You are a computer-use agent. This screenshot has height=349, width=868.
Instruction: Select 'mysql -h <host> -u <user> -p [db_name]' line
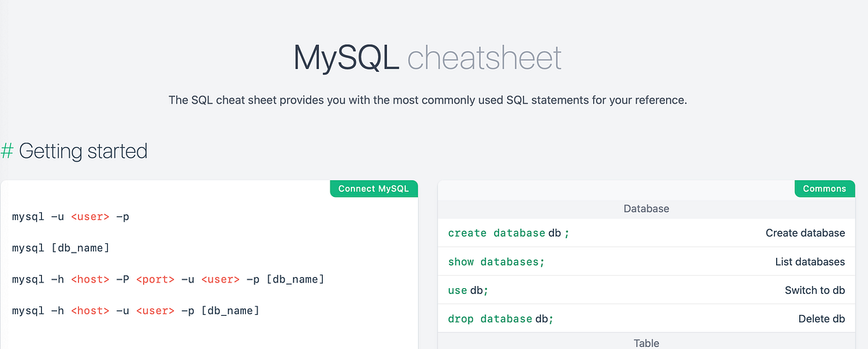[135, 311]
